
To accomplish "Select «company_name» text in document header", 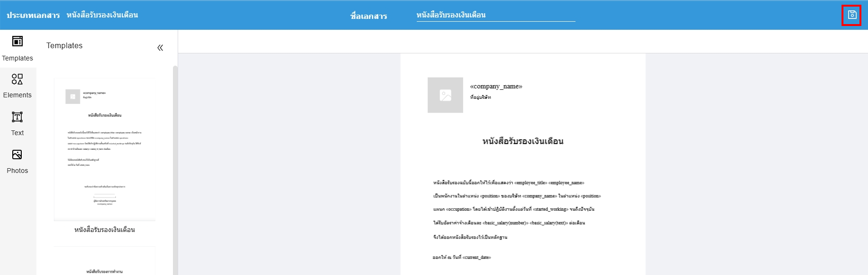I will pyautogui.click(x=496, y=86).
